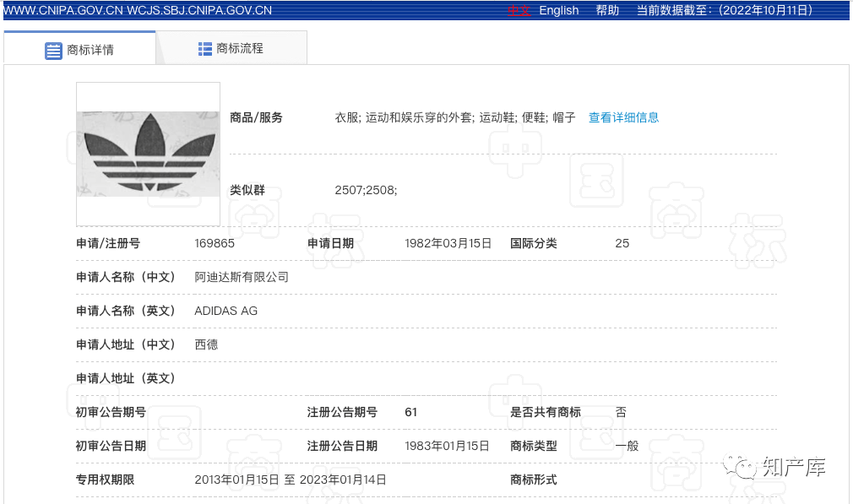Screen dimensions: 853x504
Task: Click international class value 25
Action: click(x=622, y=243)
